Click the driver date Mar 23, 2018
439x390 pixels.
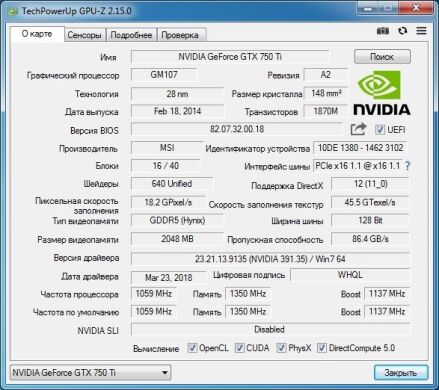click(x=169, y=277)
